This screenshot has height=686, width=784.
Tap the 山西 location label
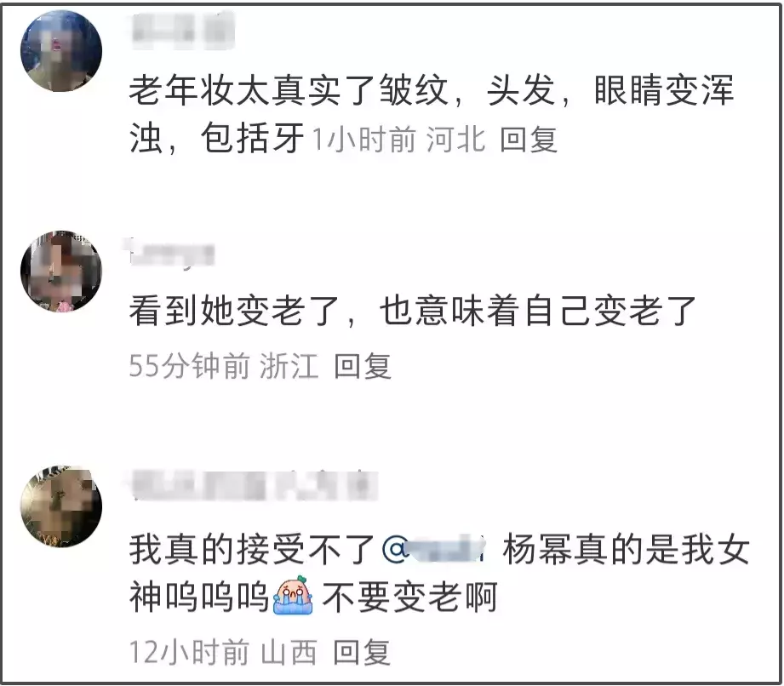289,652
